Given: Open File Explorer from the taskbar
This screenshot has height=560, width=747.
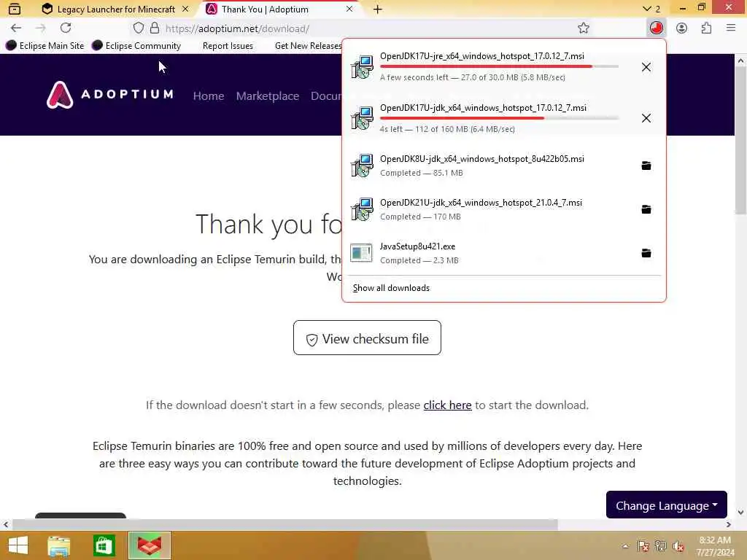Looking at the screenshot, I should [x=59, y=545].
